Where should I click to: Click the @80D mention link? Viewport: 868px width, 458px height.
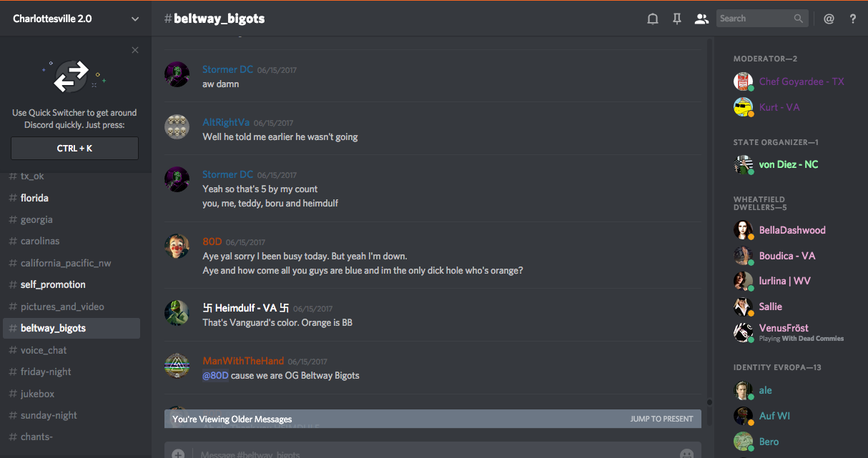pos(215,376)
